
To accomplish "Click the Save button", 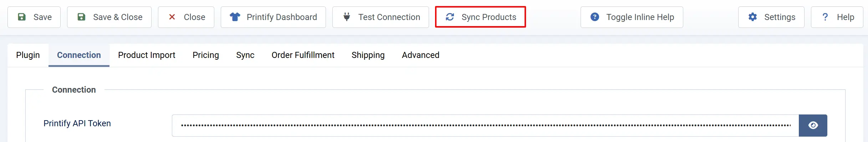I will pos(34,17).
